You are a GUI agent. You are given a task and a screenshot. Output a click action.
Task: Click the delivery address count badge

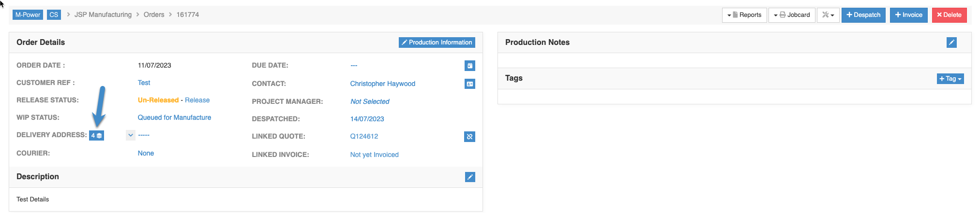tap(96, 136)
